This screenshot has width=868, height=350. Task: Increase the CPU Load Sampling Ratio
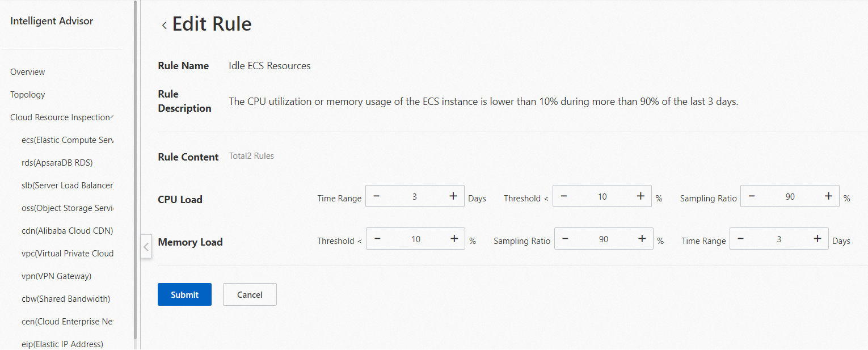point(828,196)
